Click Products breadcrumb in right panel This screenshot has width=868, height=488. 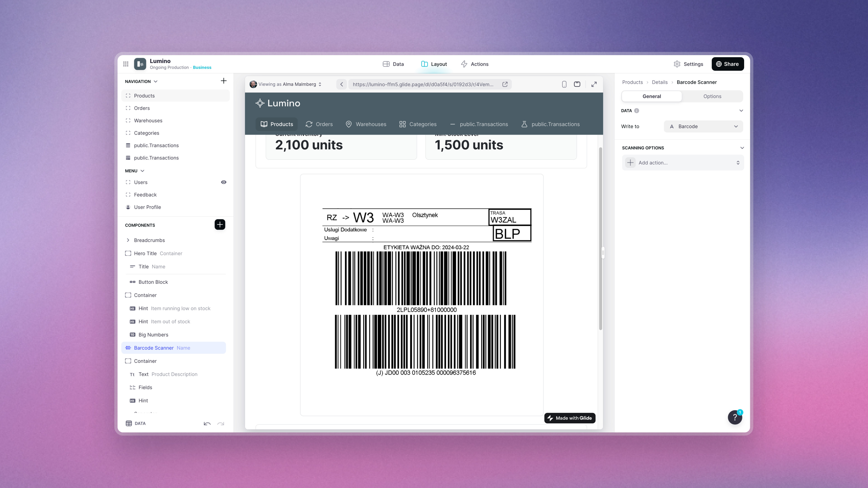click(x=632, y=82)
